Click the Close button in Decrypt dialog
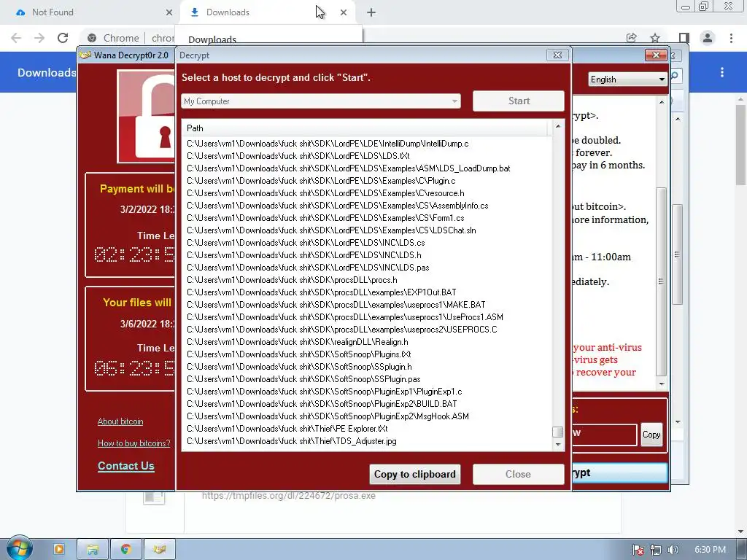Viewport: 747px width, 560px height. [x=519, y=474]
